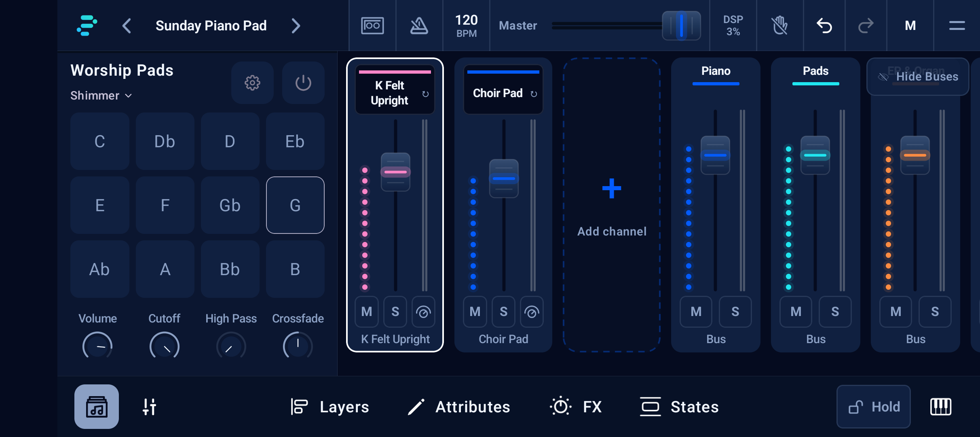Click the K Felt Upright fader handle
This screenshot has width=980, height=437.
[395, 172]
